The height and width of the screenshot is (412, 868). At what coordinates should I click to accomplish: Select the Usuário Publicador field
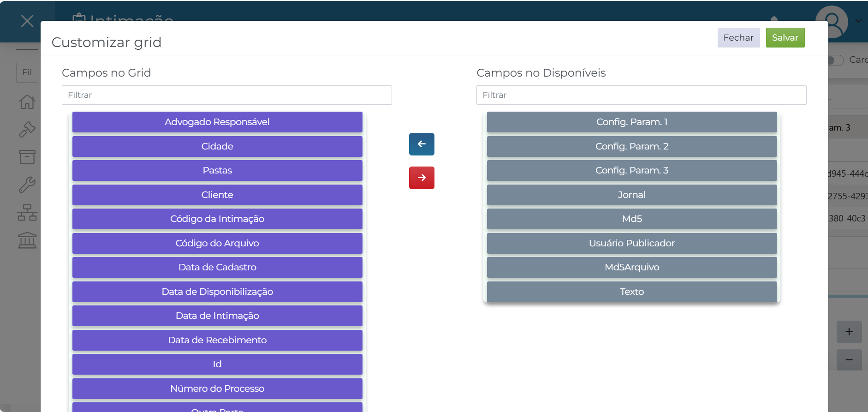[x=632, y=243]
